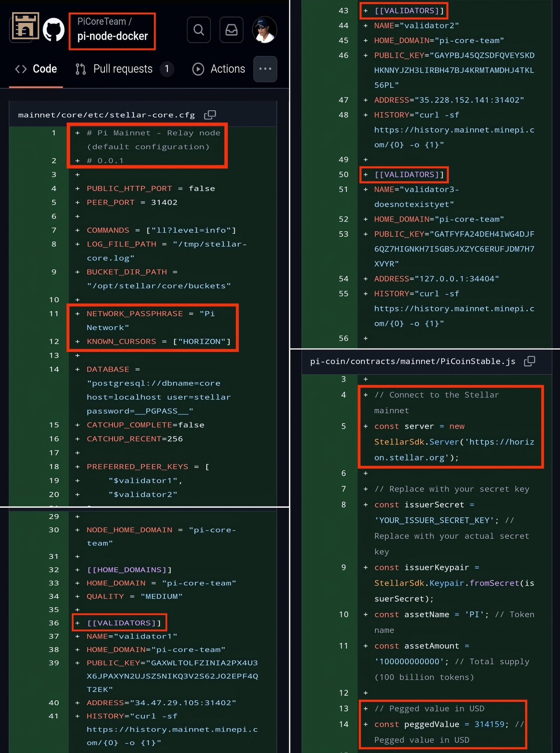Click the NAME="validator1" line
This screenshot has height=753, width=560.
(132, 636)
